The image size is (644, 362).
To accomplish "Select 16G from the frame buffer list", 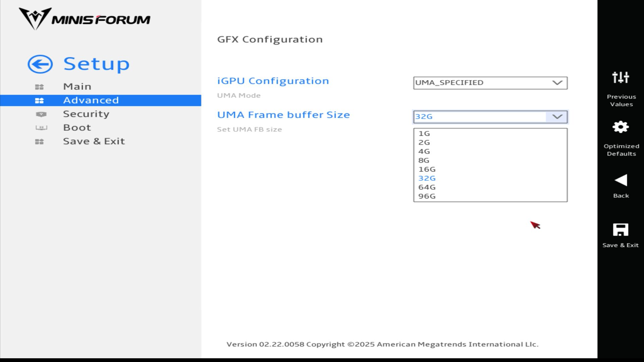I will [427, 169].
